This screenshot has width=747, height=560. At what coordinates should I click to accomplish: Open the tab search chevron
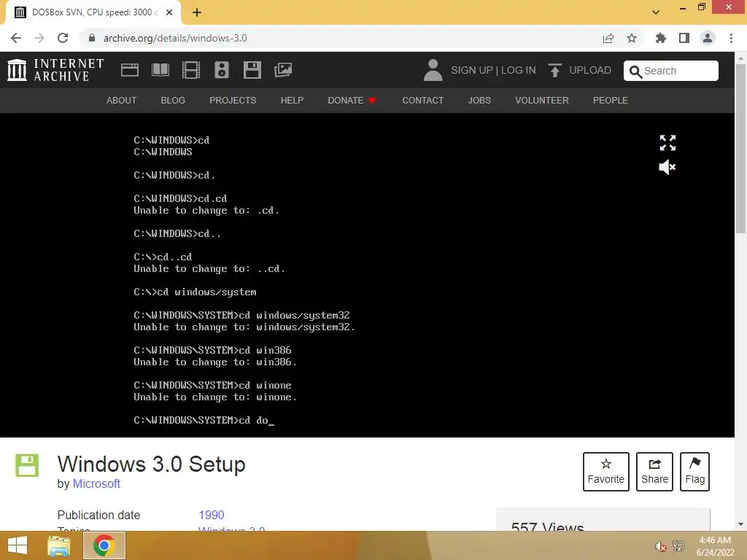point(656,12)
